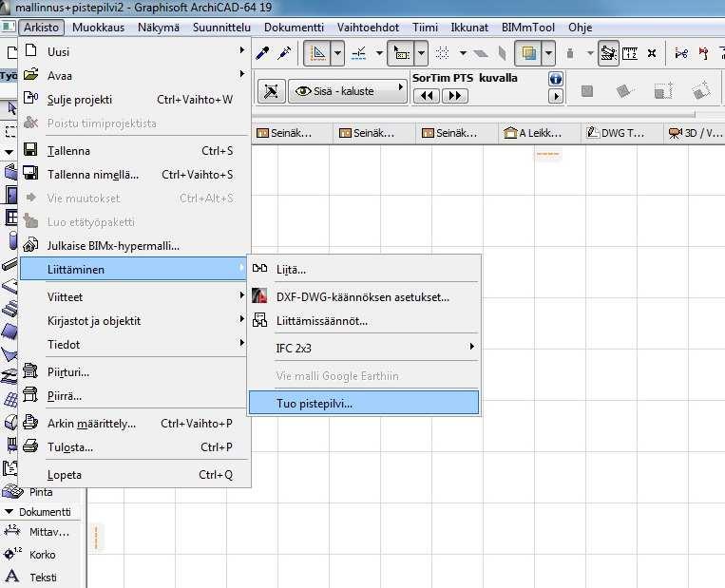The height and width of the screenshot is (588, 725).
Task: Expand the Tiedot submenu
Action: click(x=134, y=345)
